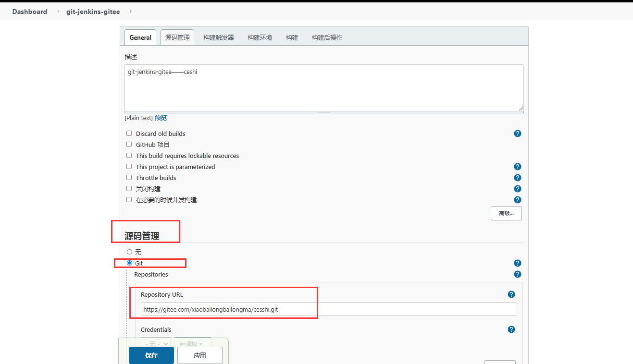
Task: Open help icon for Credentials
Action: [x=511, y=329]
